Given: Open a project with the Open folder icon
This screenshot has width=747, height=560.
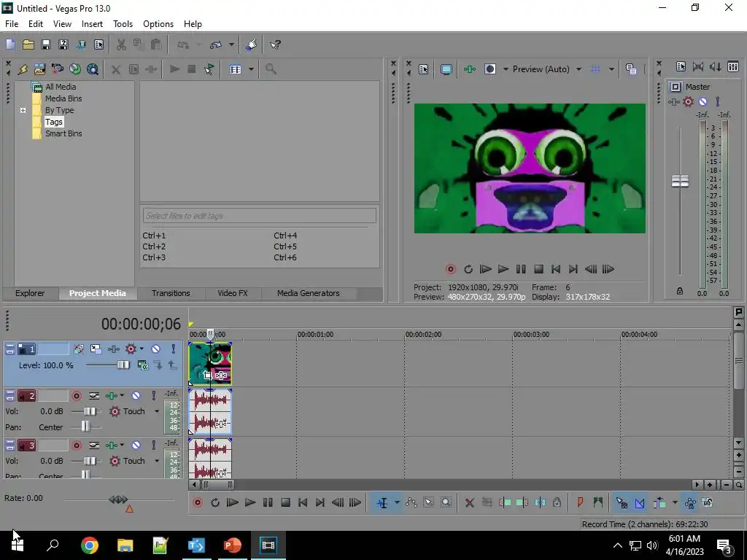Looking at the screenshot, I should click(x=28, y=44).
